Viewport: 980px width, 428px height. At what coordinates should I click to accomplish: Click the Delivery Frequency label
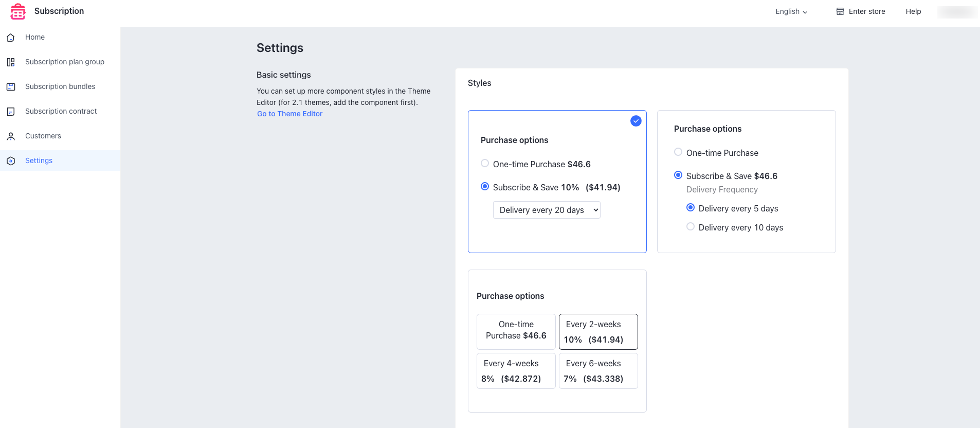click(x=722, y=189)
